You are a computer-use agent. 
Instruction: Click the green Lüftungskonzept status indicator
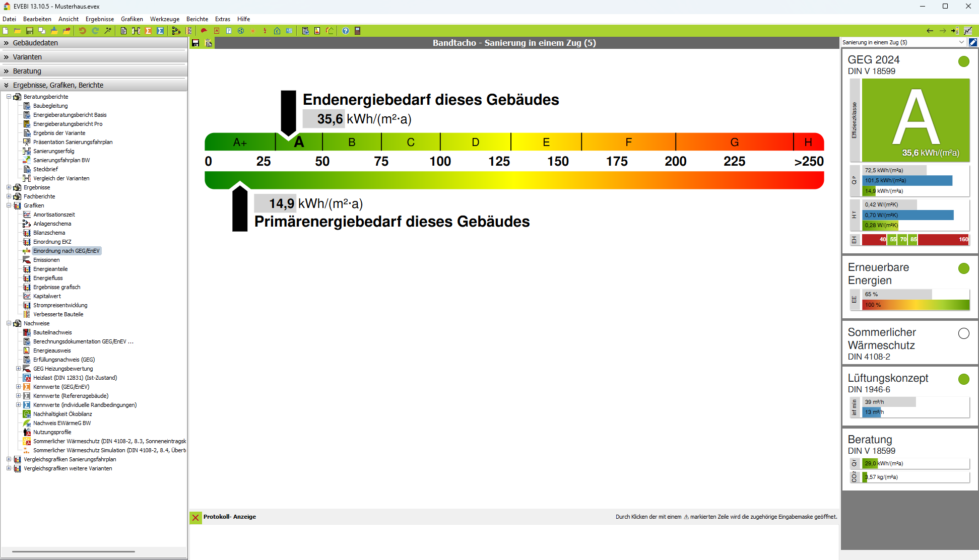point(963,379)
